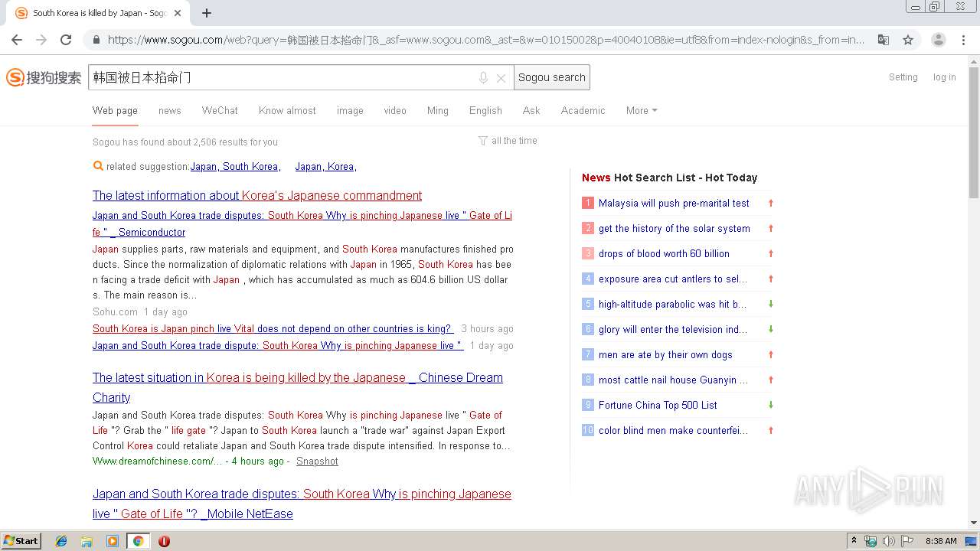Click the log in link
The height and width of the screenshot is (551, 980).
(x=944, y=77)
